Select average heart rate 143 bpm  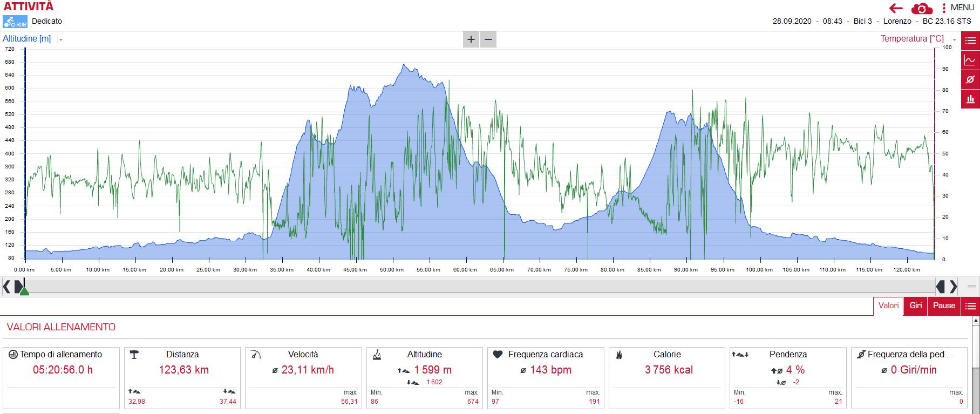click(550, 370)
